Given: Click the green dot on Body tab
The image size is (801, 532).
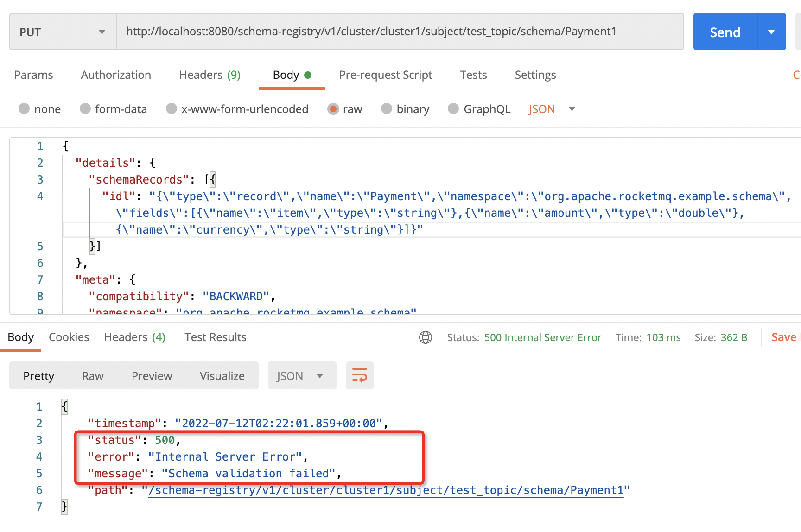Looking at the screenshot, I should click(308, 74).
